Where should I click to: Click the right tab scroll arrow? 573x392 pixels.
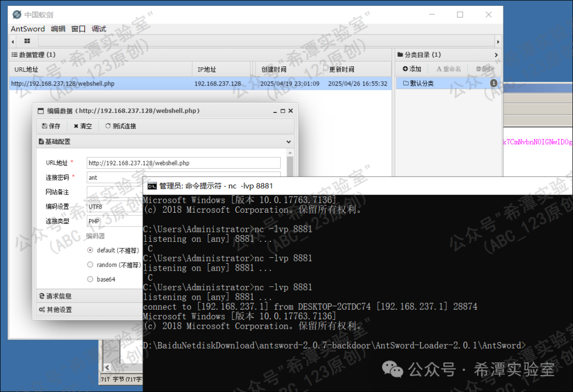pos(498,42)
